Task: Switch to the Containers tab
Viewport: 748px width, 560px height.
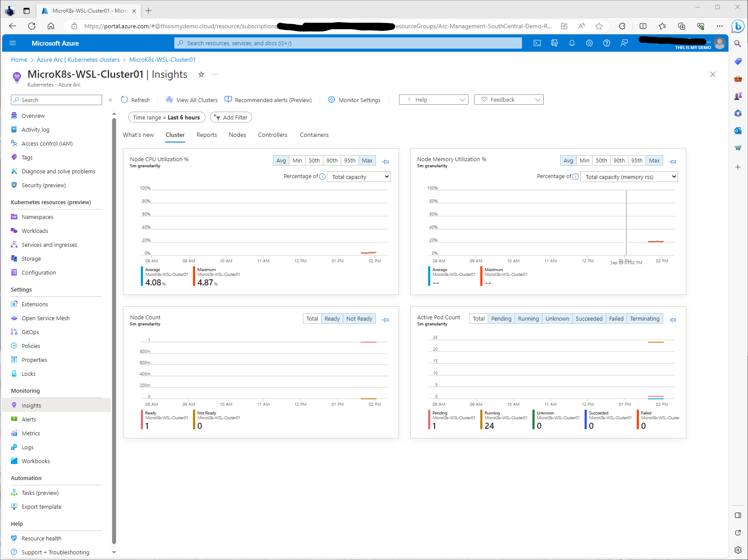Action: tap(314, 135)
